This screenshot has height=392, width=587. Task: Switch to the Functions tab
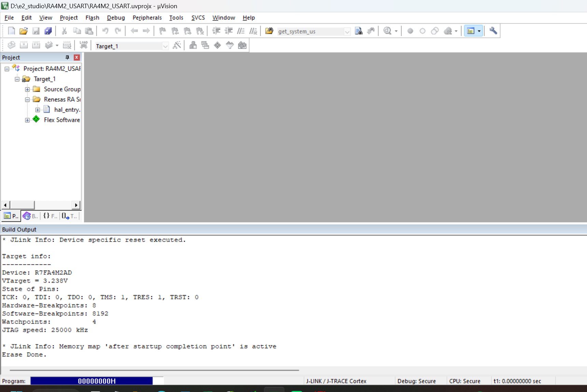pos(50,216)
